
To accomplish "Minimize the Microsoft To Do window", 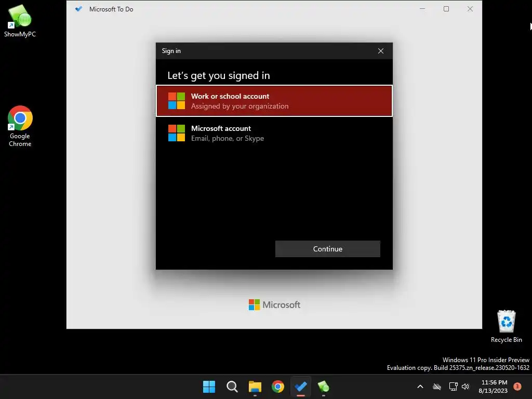I will (422, 9).
